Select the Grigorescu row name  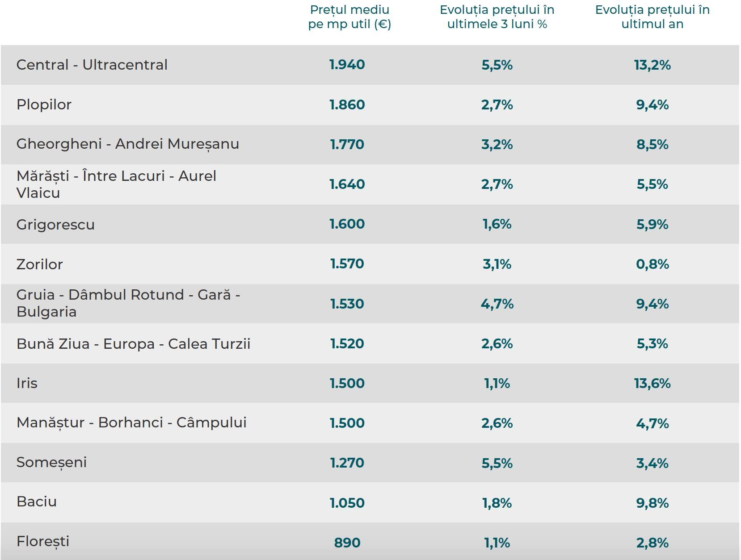tap(55, 224)
